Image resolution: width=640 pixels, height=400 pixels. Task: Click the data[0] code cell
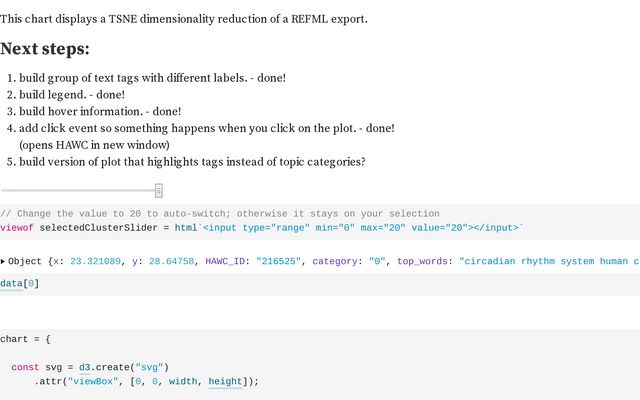coord(19,284)
